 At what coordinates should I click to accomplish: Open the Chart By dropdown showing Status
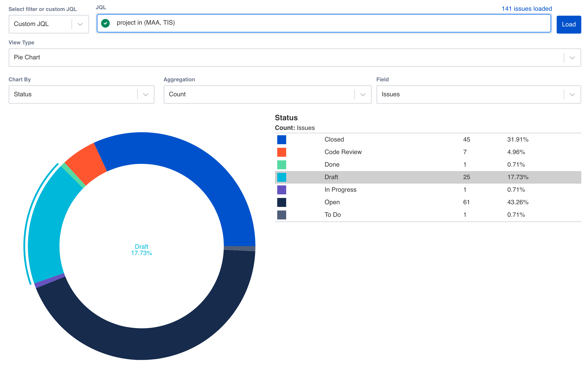pyautogui.click(x=145, y=94)
